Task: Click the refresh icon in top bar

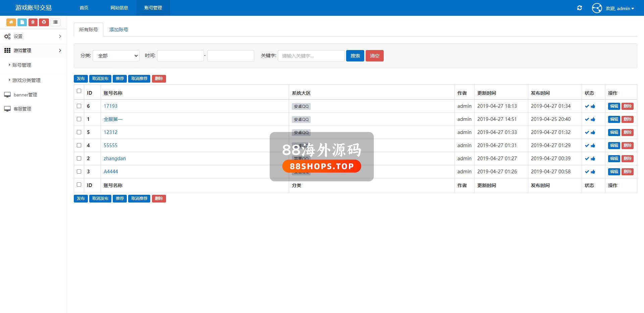Action: [579, 8]
